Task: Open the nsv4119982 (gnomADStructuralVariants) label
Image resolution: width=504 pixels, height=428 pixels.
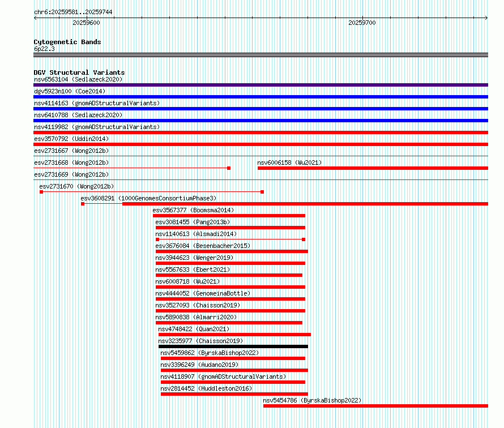Action: click(x=97, y=127)
